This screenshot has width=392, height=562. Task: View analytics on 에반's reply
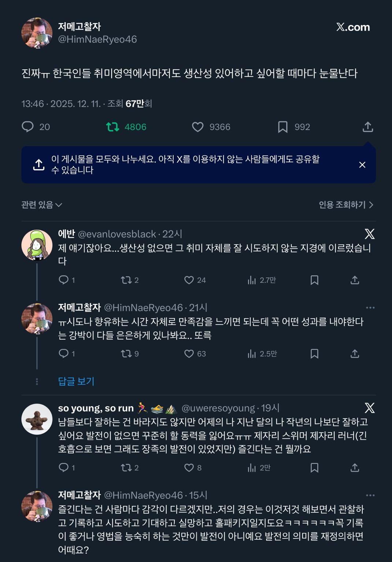pos(252,280)
